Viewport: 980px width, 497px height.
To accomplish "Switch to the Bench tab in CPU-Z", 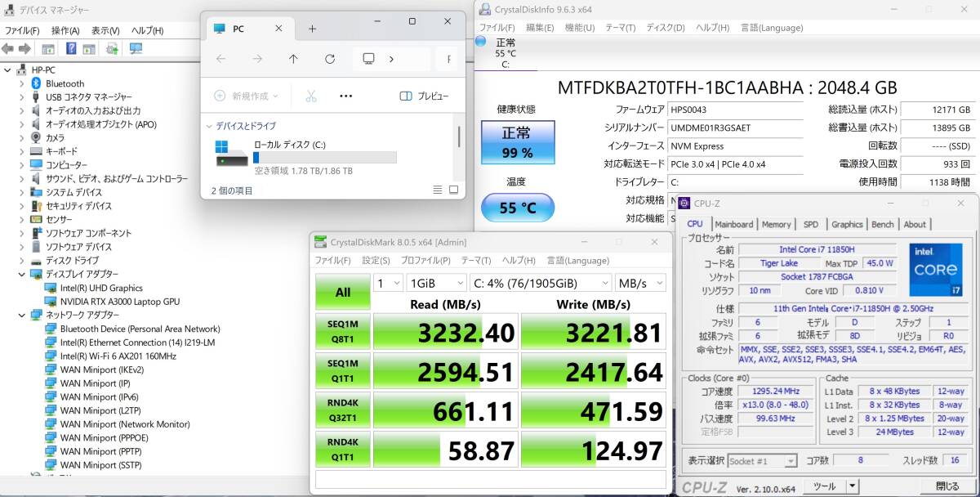I will pyautogui.click(x=883, y=224).
